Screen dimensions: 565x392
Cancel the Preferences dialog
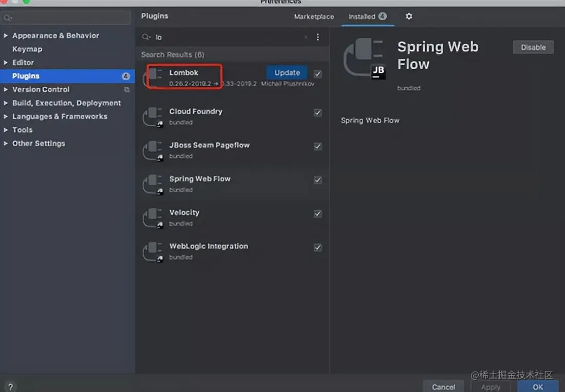click(x=443, y=386)
